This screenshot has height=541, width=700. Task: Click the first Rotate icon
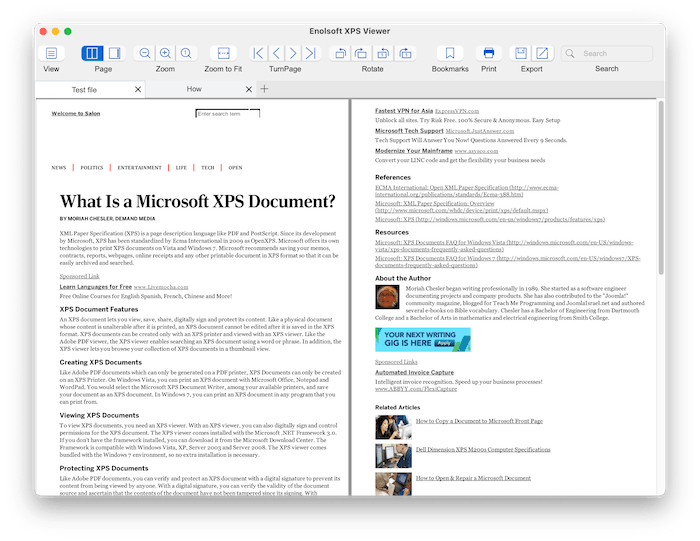click(x=340, y=53)
